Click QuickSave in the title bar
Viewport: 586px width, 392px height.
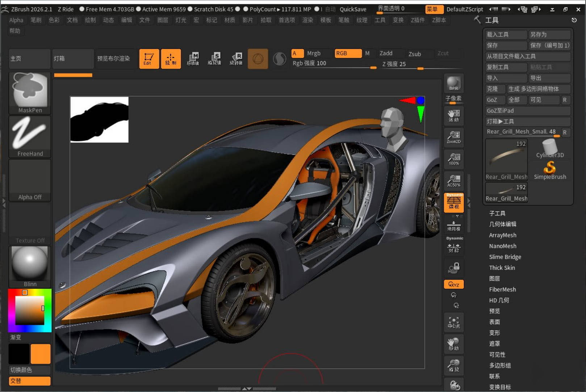(x=353, y=9)
